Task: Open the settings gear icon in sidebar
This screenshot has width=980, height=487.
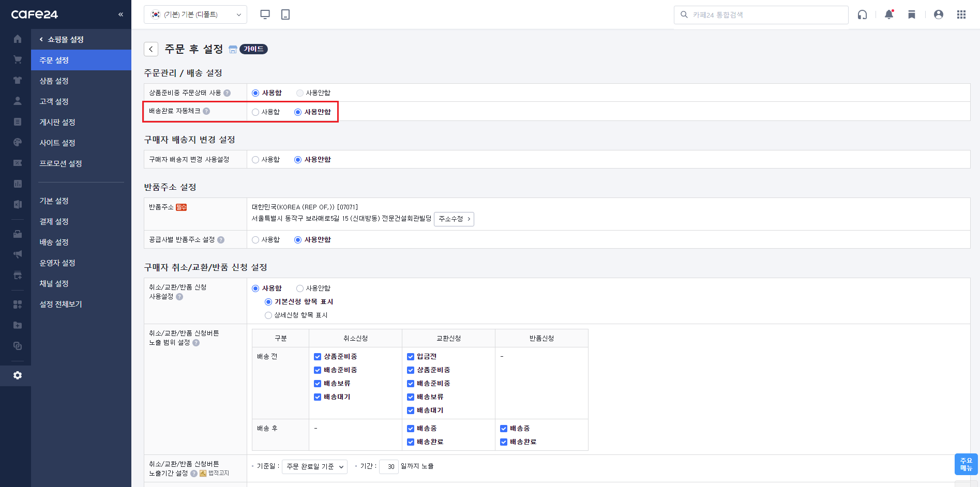Action: click(x=18, y=375)
